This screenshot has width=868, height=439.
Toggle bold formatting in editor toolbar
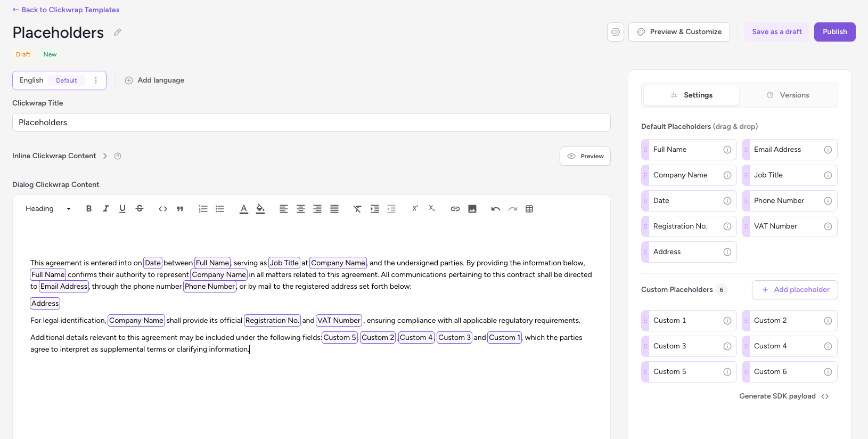[89, 209]
